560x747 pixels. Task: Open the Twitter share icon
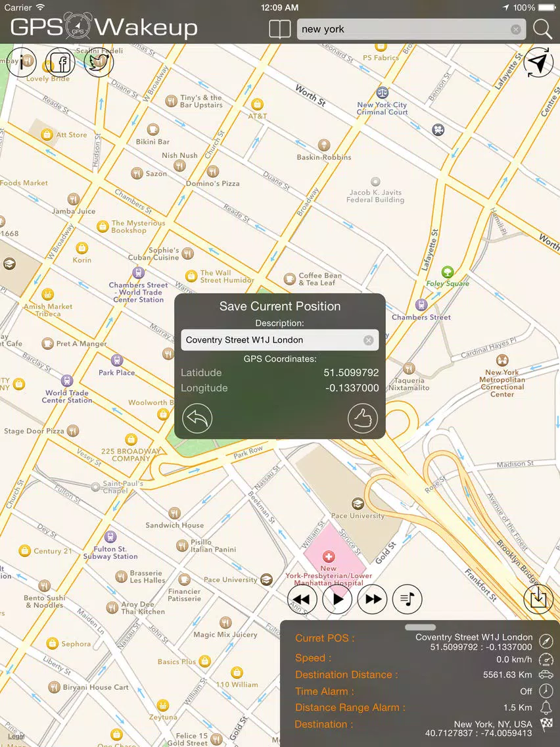click(99, 62)
